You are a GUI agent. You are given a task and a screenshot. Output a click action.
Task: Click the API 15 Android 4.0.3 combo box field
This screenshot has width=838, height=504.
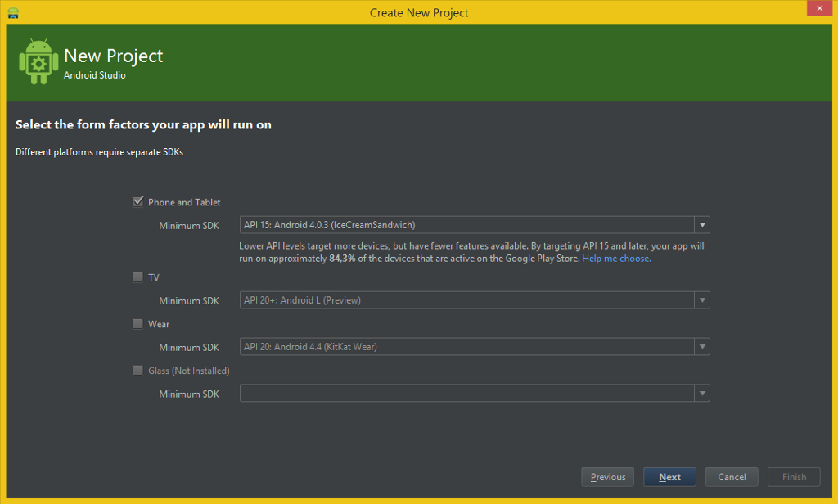click(466, 225)
